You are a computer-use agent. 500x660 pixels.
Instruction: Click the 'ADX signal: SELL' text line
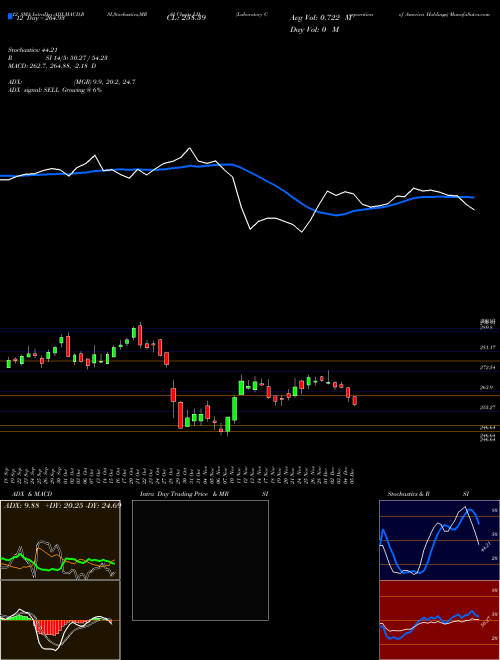point(55,90)
